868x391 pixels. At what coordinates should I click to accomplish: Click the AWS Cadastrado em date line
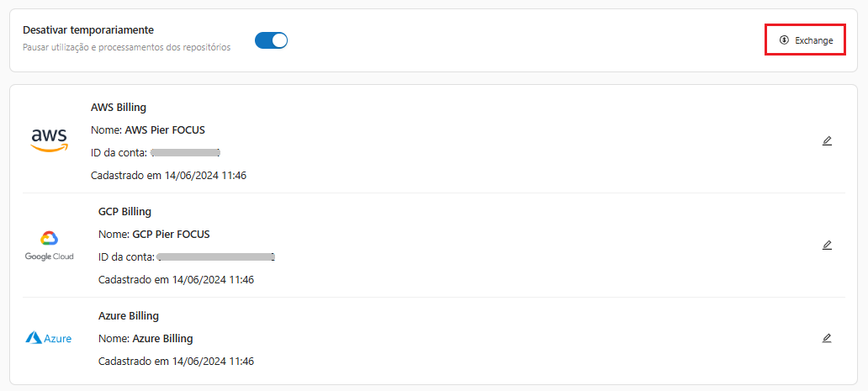click(x=168, y=176)
